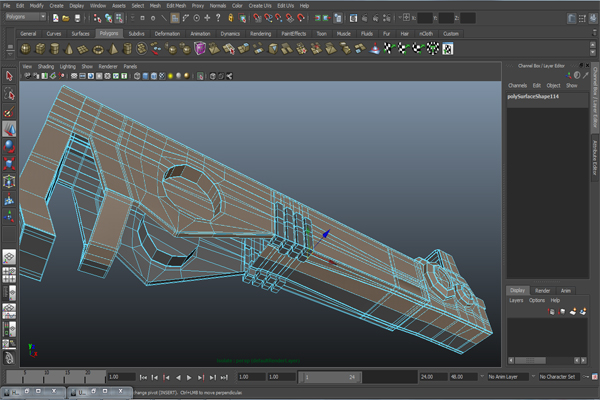Create a polygon sphere from the shelf

[x=25, y=49]
